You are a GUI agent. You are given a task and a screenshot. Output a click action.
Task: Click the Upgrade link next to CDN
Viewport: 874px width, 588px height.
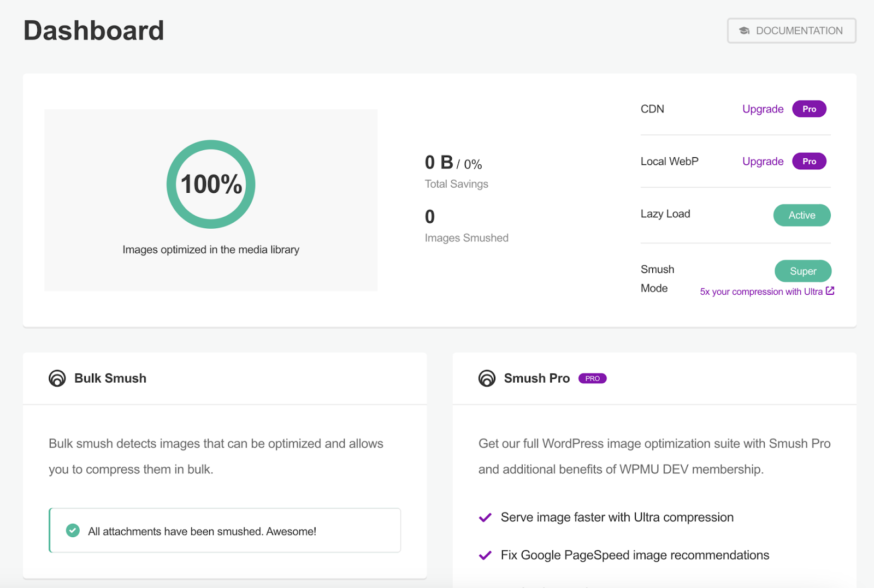(x=763, y=109)
